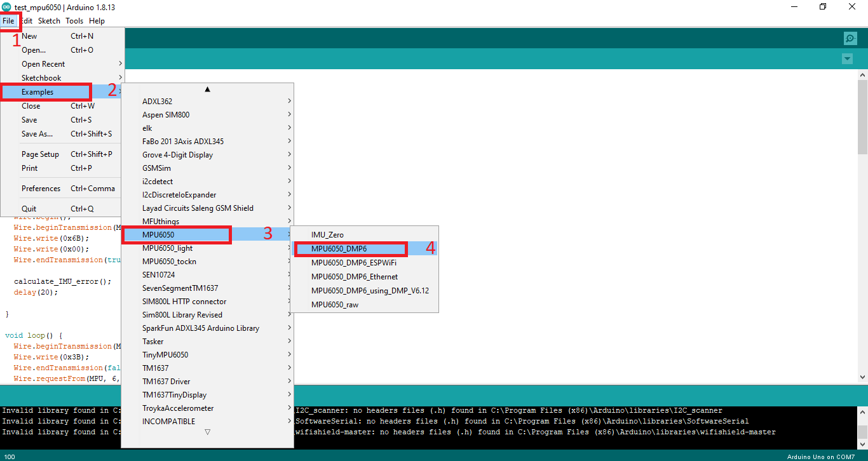Open I2cDiscreteIoExpander examples

click(x=207, y=195)
